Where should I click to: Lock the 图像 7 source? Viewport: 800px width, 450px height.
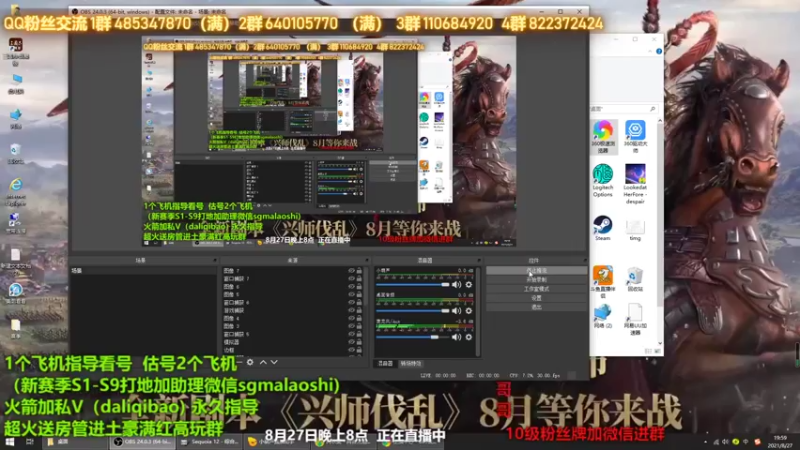point(359,271)
